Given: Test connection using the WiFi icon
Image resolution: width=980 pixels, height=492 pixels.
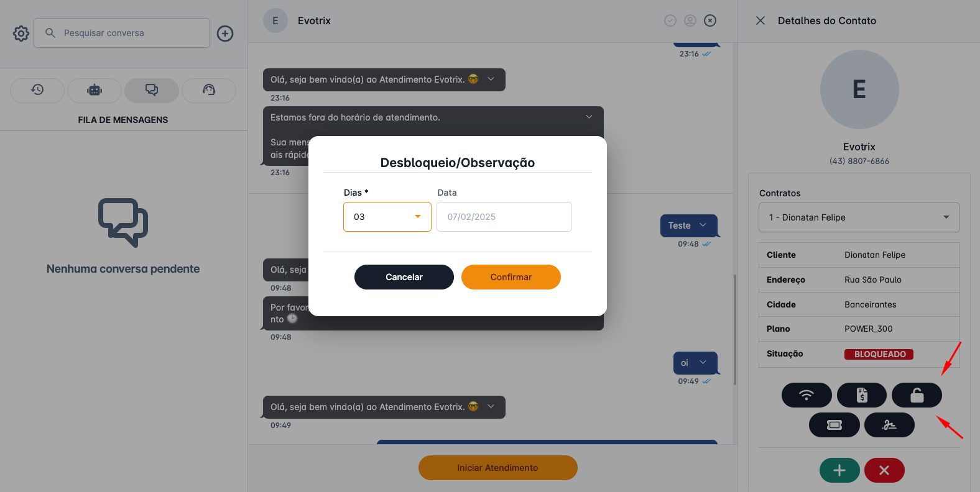Looking at the screenshot, I should [x=807, y=395].
